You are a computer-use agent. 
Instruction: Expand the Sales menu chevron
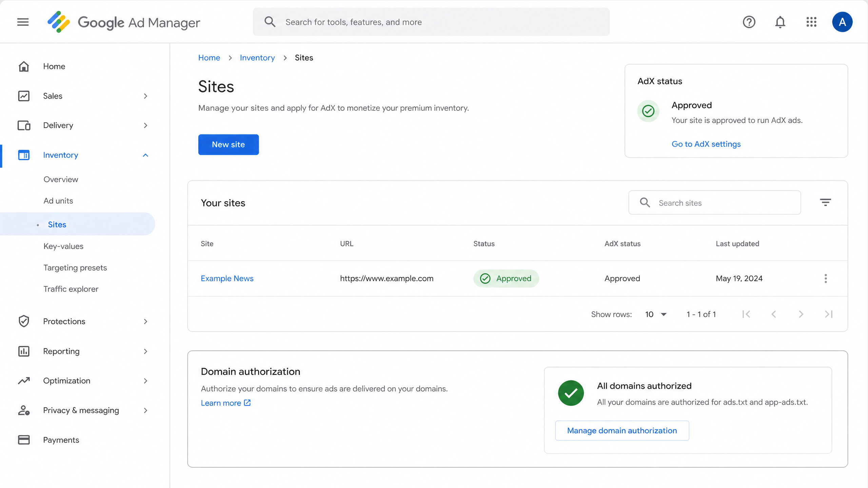(145, 96)
